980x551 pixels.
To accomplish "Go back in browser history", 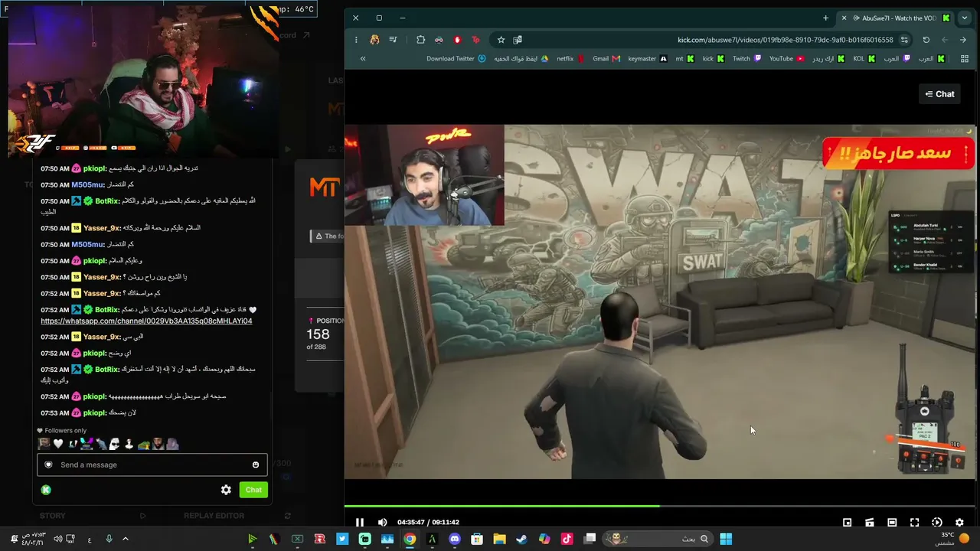I will point(963,40).
